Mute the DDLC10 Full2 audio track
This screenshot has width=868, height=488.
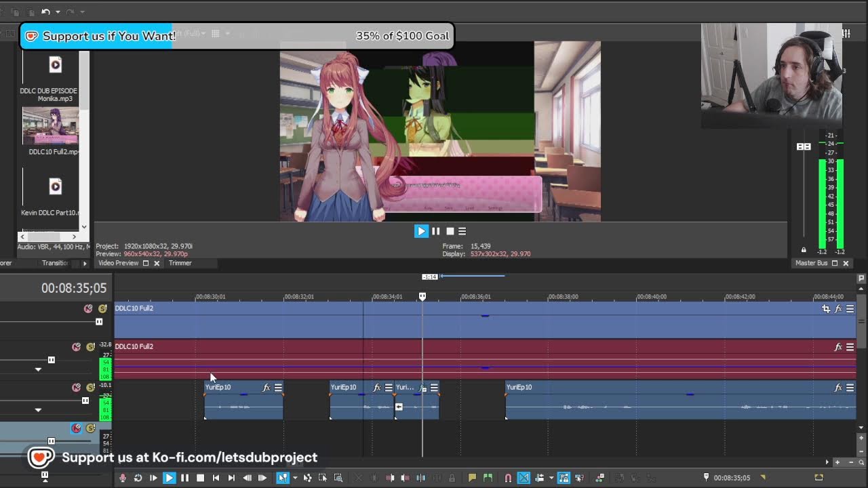point(77,347)
